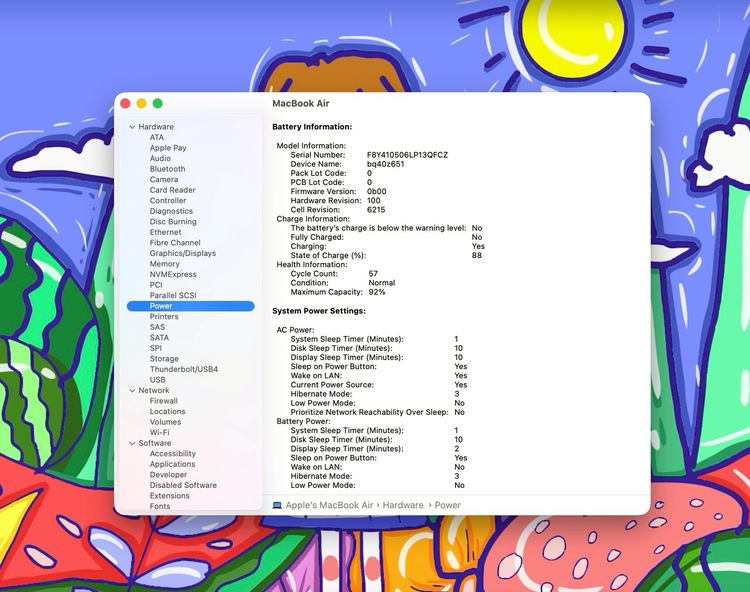
Task: Click the laptop icon in path bar
Action: (x=277, y=505)
